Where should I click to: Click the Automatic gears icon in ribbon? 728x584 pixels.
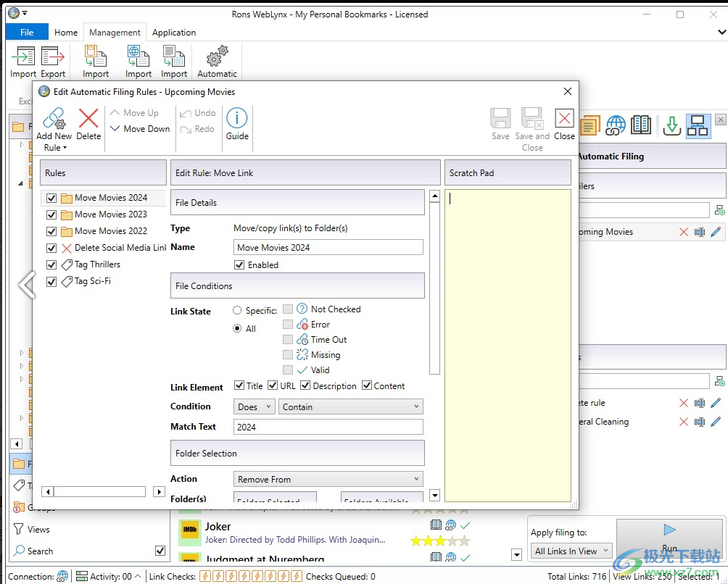[217, 57]
